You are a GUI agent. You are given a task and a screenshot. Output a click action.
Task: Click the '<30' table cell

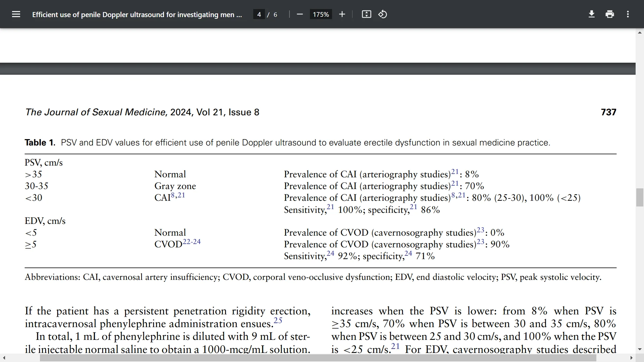pyautogui.click(x=34, y=198)
